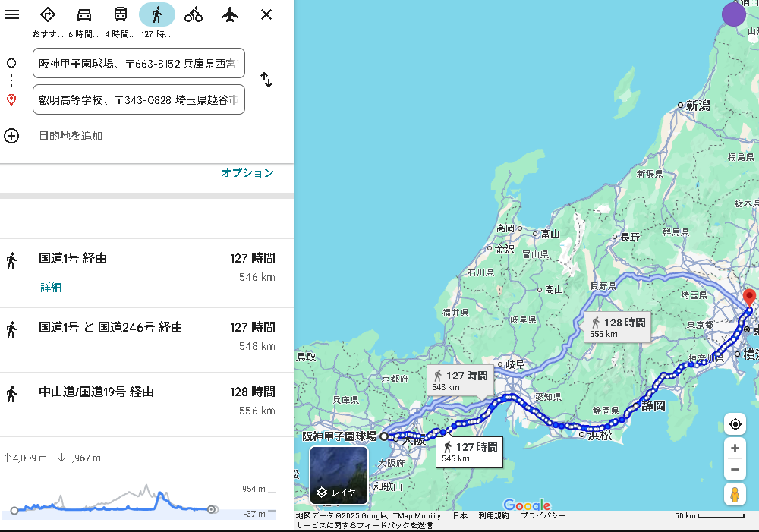Select the 中山道/国道19号 経由 route

pyautogui.click(x=146, y=405)
